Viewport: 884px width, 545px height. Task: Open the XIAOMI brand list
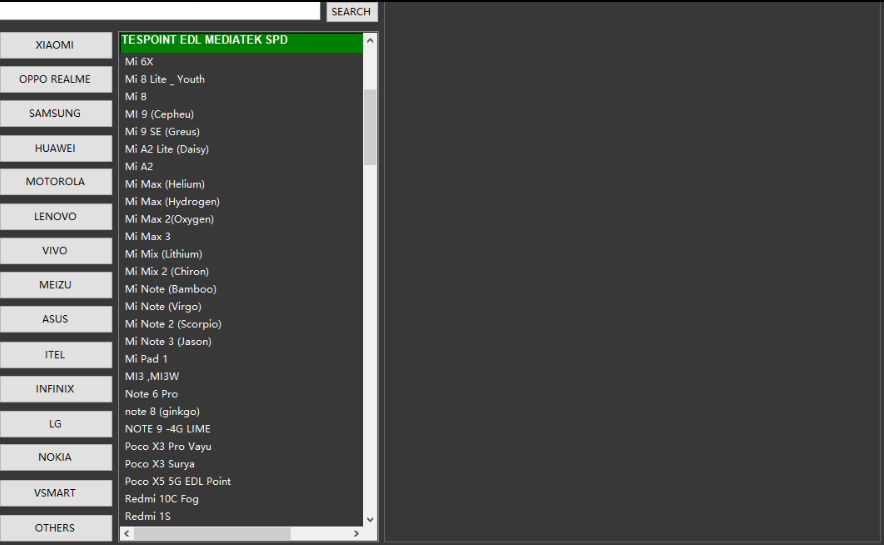point(55,45)
